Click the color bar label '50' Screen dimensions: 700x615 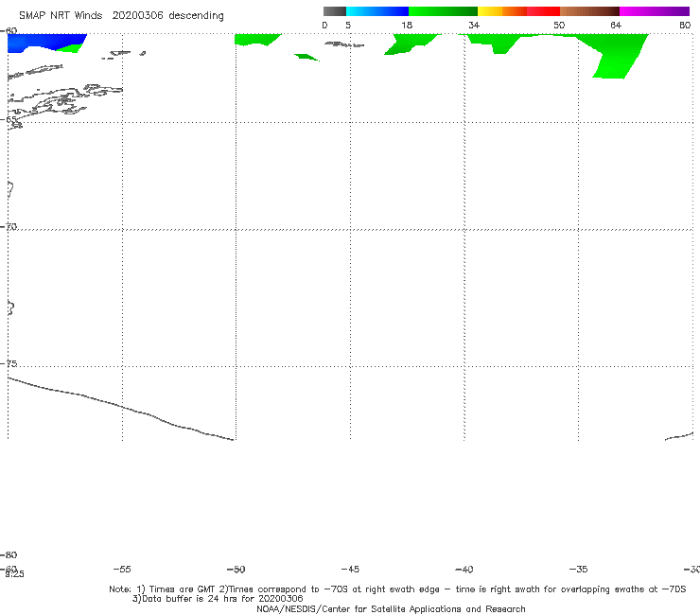pyautogui.click(x=559, y=26)
